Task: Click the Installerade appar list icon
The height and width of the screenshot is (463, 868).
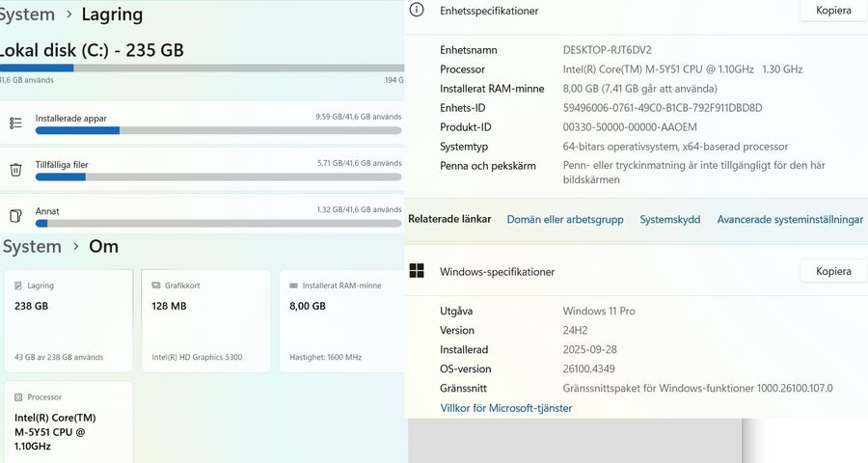Action: (x=15, y=123)
